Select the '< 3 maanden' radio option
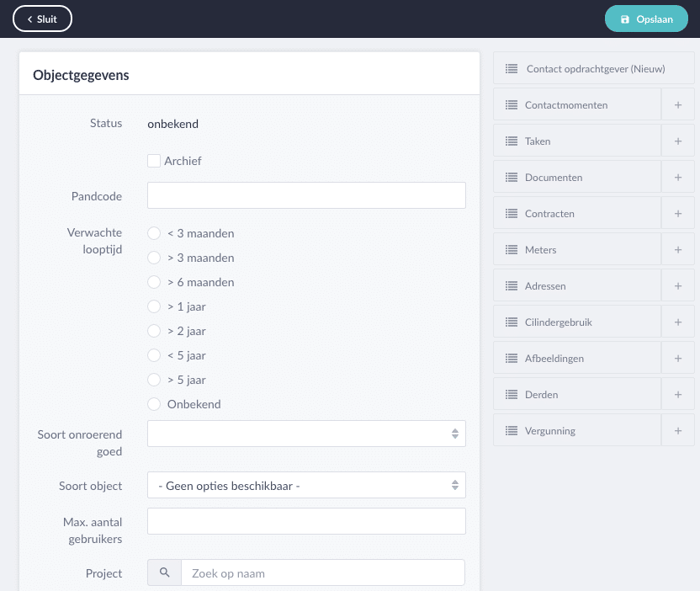700x591 pixels. [x=154, y=233]
